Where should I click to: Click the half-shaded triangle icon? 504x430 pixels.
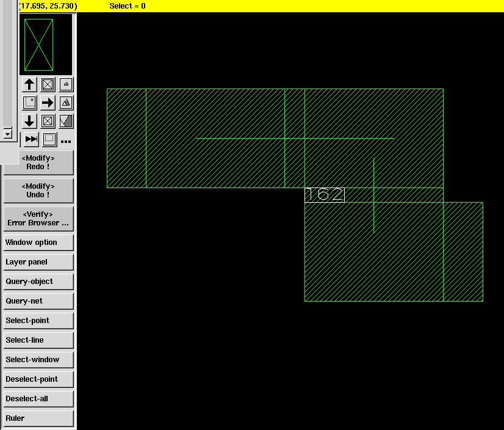pos(66,121)
